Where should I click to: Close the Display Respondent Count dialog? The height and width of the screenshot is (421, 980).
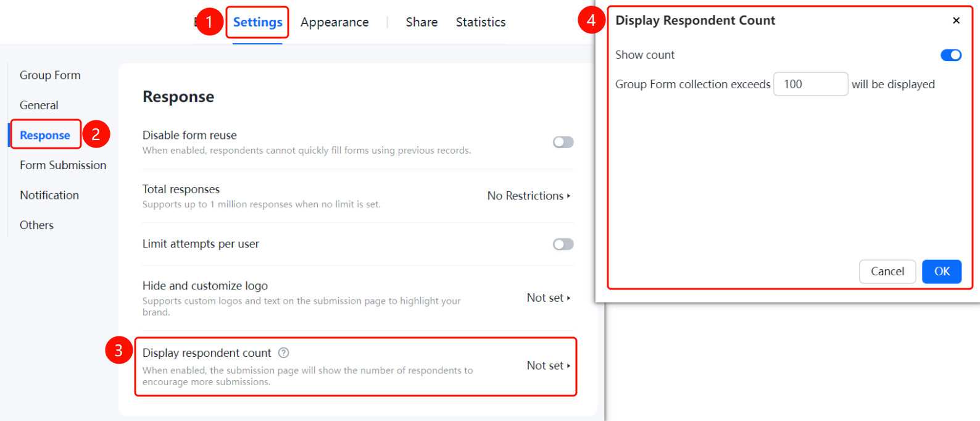tap(956, 20)
